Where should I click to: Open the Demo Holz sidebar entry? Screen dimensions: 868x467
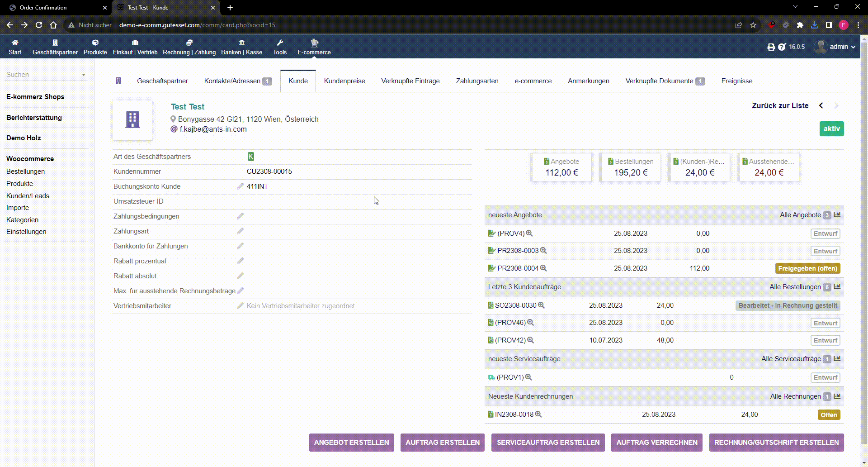[24, 138]
